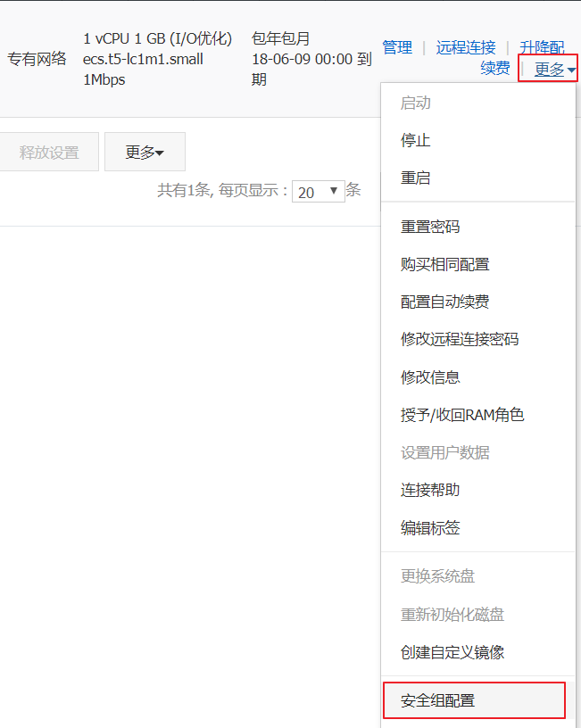Open 安全组配置 from the menu
The width and height of the screenshot is (581, 728).
pyautogui.click(x=474, y=700)
